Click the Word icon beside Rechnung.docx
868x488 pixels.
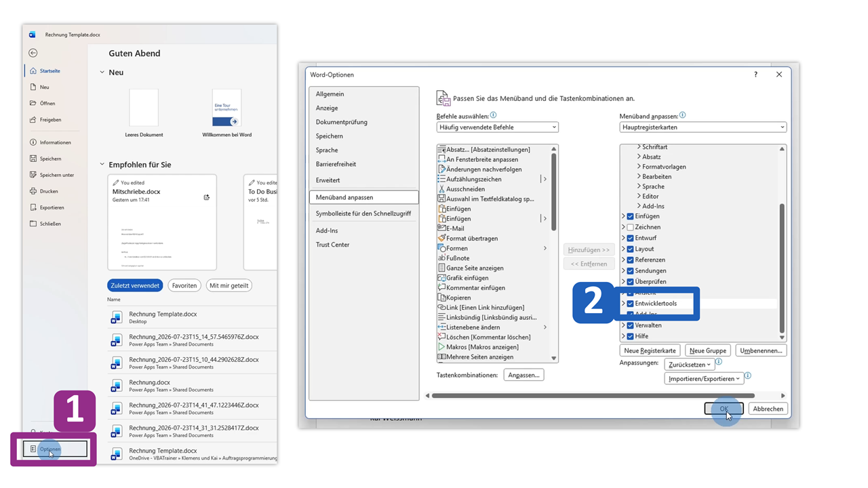(x=117, y=386)
